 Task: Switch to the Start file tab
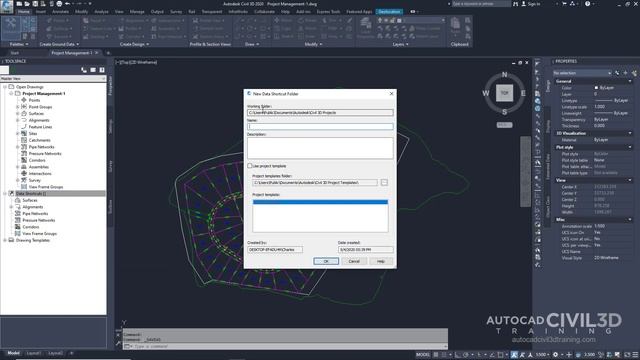pyautogui.click(x=15, y=53)
